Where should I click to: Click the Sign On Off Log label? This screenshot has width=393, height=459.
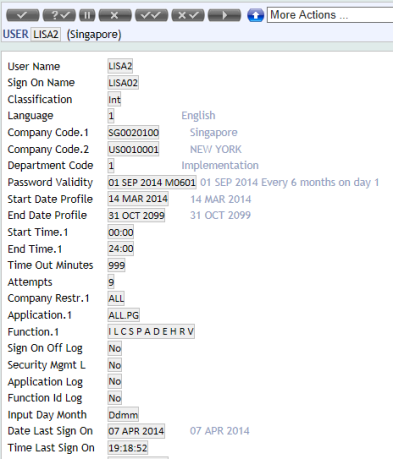(x=45, y=348)
